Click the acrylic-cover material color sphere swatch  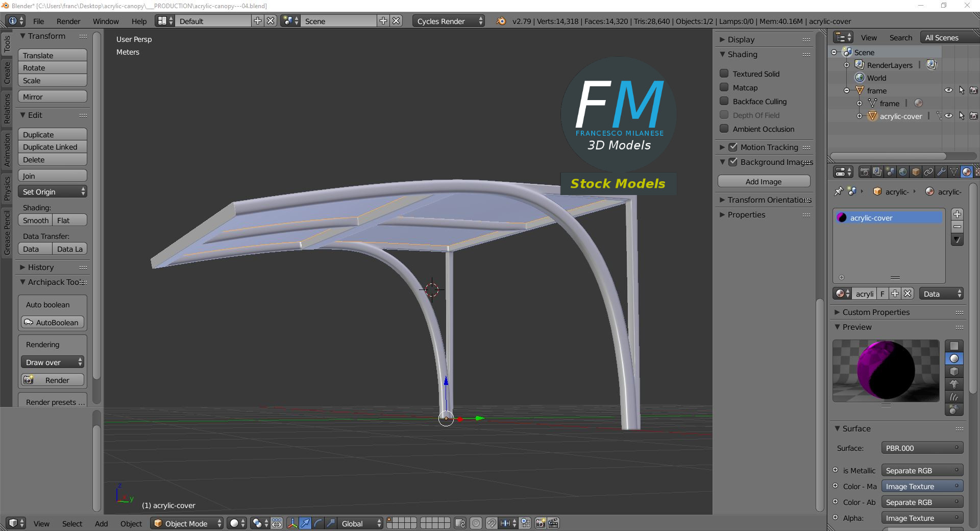click(841, 218)
